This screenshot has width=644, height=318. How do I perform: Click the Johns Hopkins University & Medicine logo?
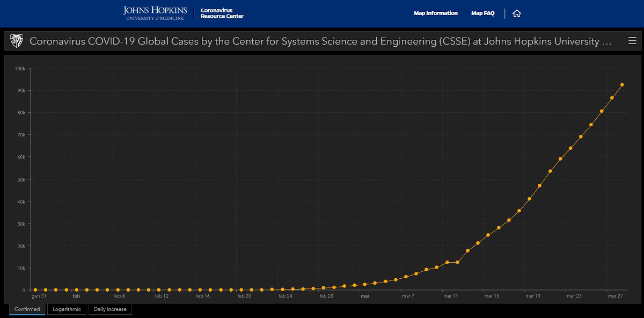pos(155,13)
